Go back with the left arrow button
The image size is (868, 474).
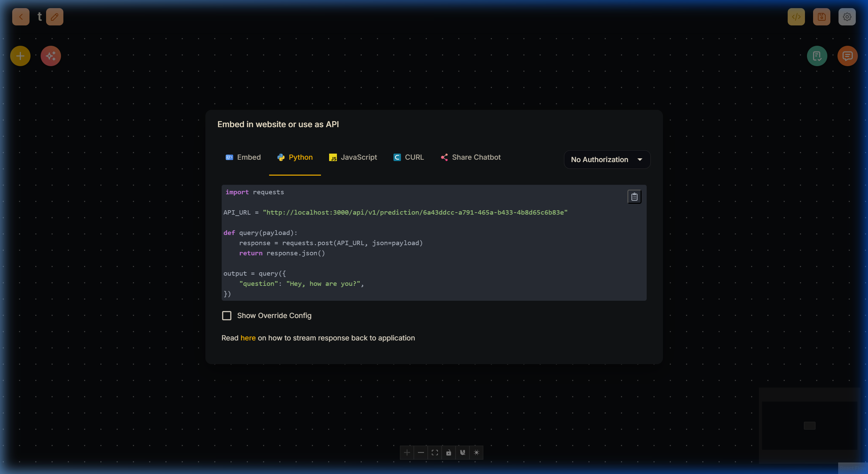click(21, 17)
